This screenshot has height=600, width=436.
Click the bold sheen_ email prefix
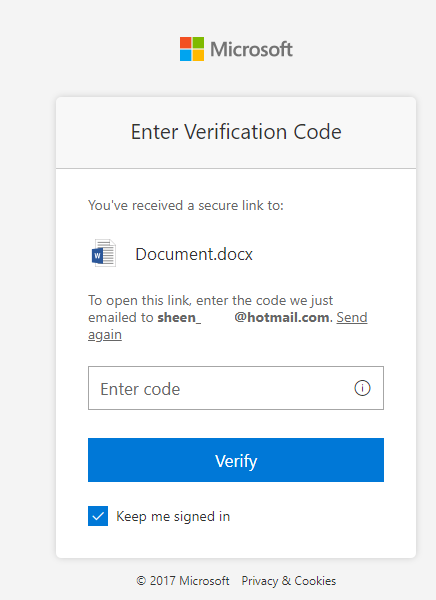coord(179,318)
